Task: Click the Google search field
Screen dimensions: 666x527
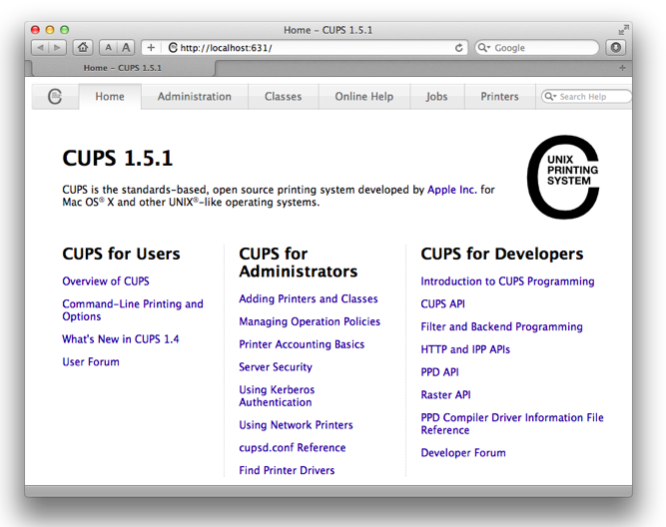Action: tap(537, 48)
